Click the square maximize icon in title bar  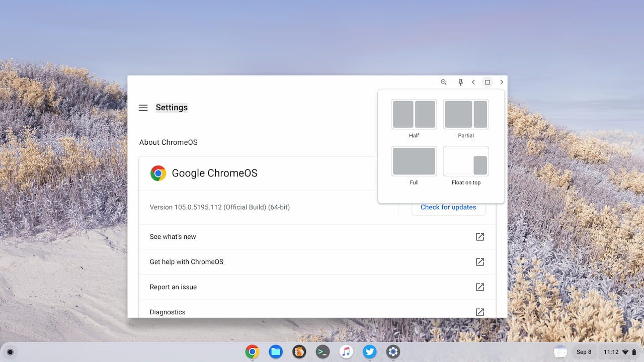tap(487, 82)
